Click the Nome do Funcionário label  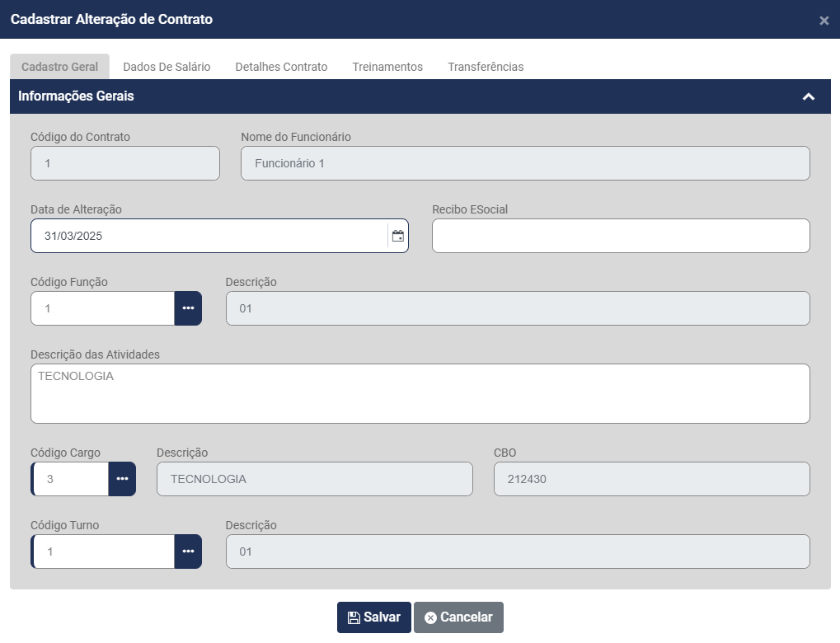pos(296,137)
